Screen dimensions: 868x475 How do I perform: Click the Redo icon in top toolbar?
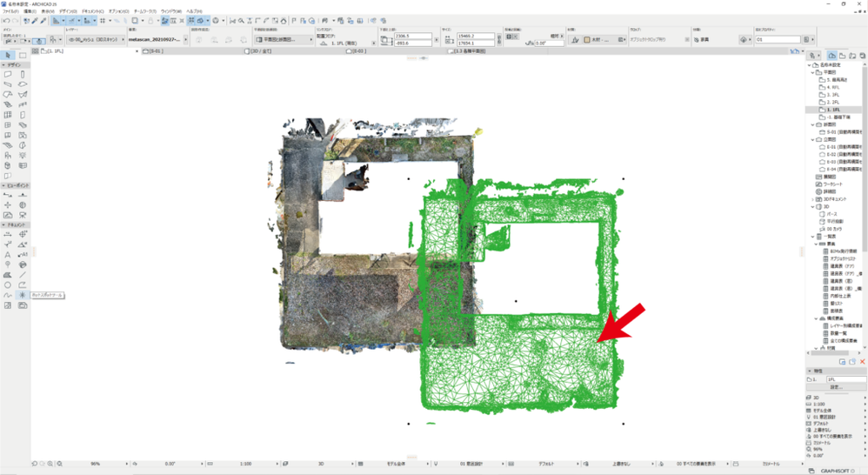point(15,21)
